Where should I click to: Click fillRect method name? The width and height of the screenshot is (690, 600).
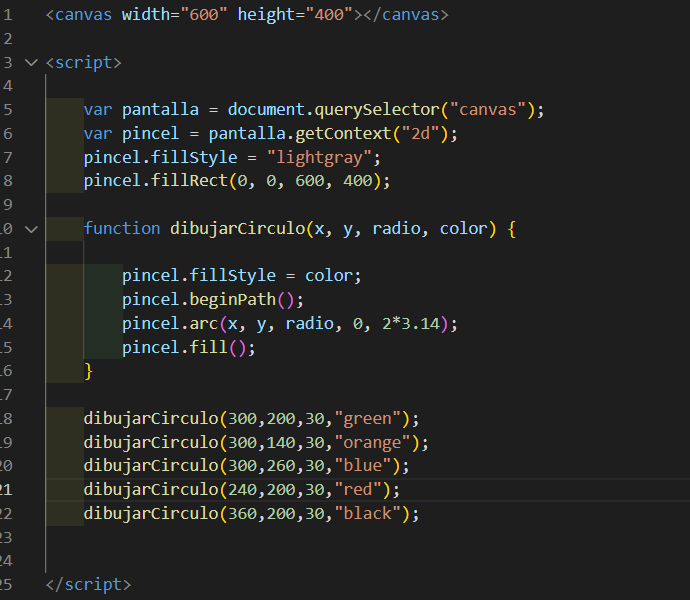click(189, 181)
